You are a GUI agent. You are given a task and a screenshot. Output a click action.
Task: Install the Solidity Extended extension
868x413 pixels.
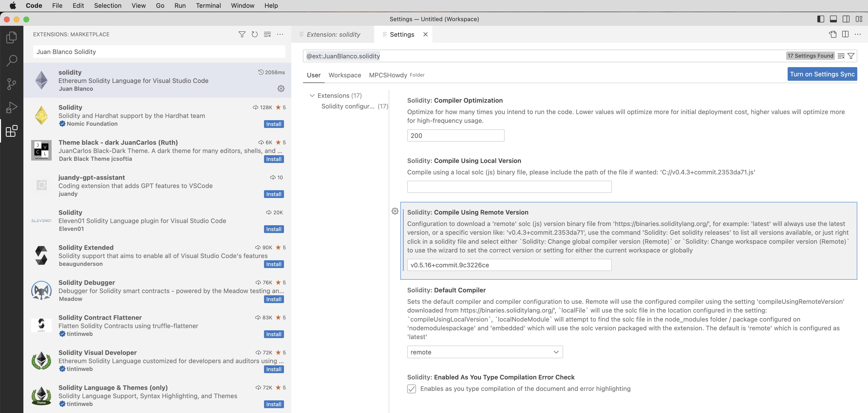273,264
